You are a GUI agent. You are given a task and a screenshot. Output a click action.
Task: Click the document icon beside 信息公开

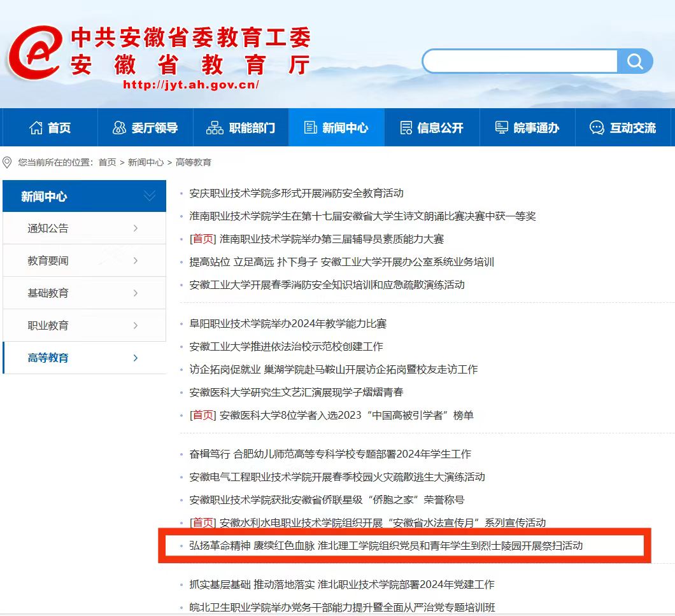coord(406,128)
